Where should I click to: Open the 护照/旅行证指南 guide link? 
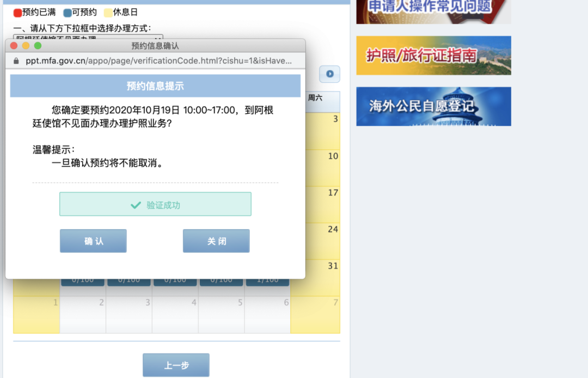(x=433, y=56)
